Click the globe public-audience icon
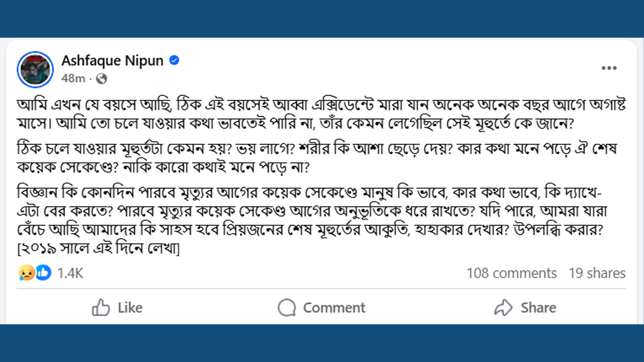Screen dimensions: 644x362 (102, 78)
